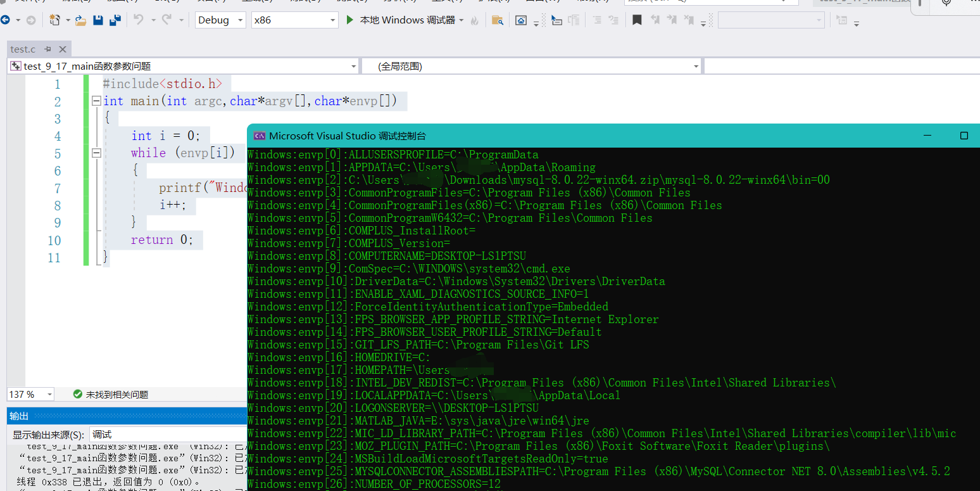Click the cursor-with-box icon in toolbar
This screenshot has width=980, height=491.
point(556,20)
